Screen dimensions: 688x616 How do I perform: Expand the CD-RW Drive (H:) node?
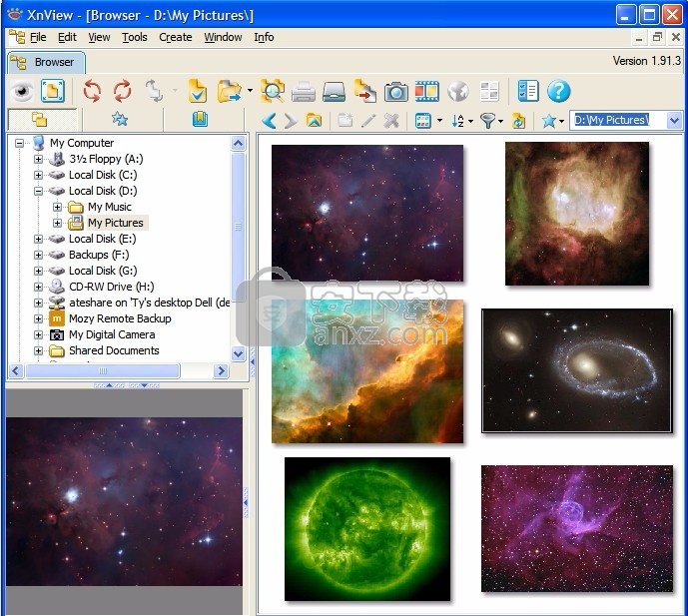[39, 287]
